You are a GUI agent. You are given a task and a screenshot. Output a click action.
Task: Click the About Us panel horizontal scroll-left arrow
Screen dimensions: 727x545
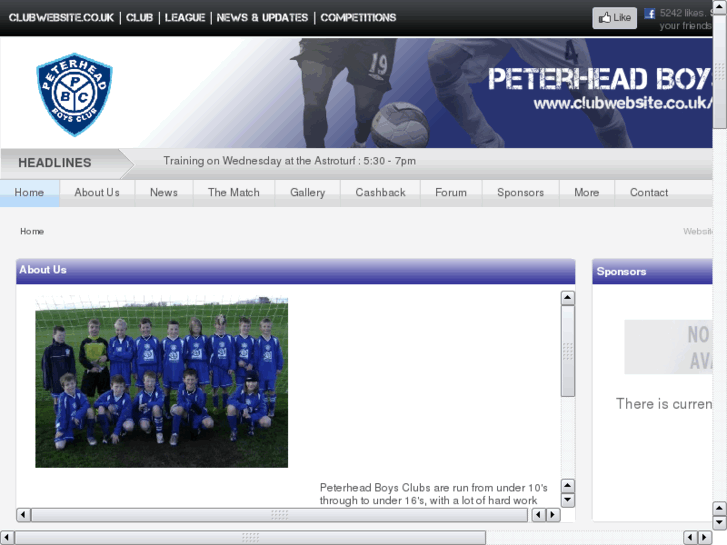(x=23, y=515)
